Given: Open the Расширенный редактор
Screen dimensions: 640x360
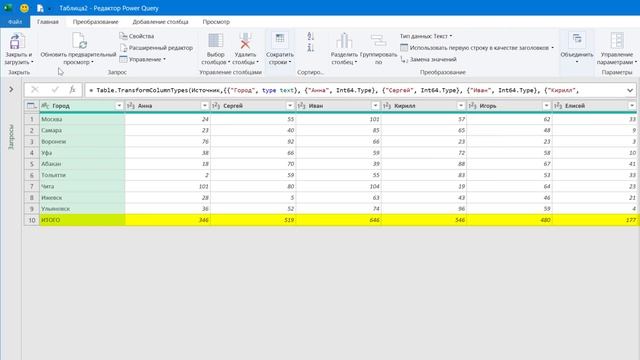Looking at the screenshot, I should pos(156,48).
